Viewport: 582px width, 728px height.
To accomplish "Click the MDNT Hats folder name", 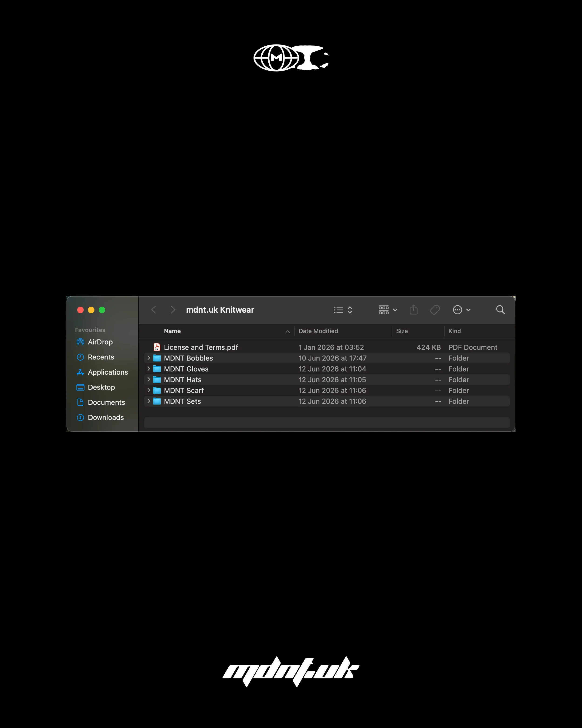I will coord(183,380).
